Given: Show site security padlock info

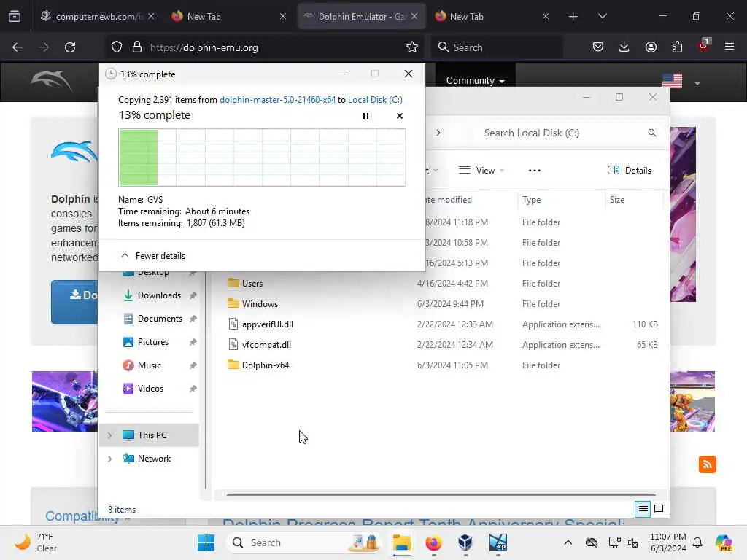Looking at the screenshot, I should pyautogui.click(x=137, y=47).
